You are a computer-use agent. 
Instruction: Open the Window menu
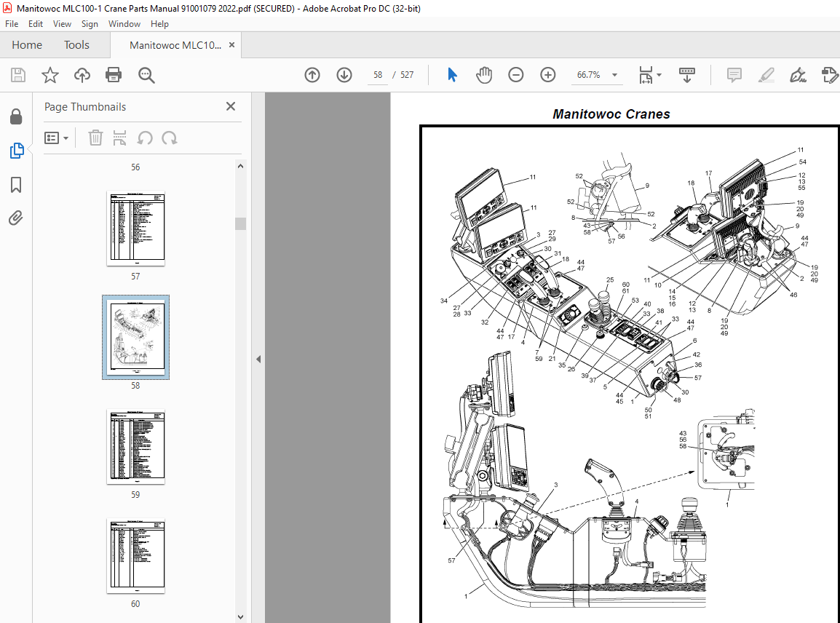(124, 24)
